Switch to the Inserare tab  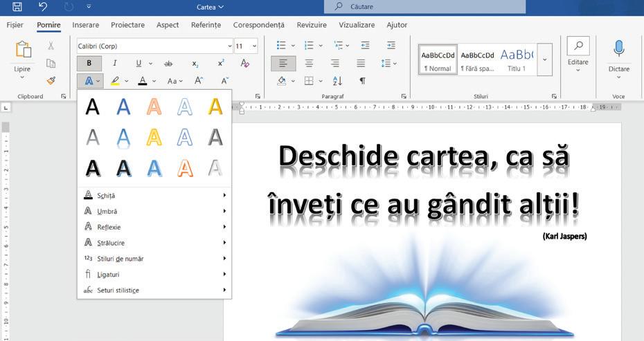click(85, 25)
